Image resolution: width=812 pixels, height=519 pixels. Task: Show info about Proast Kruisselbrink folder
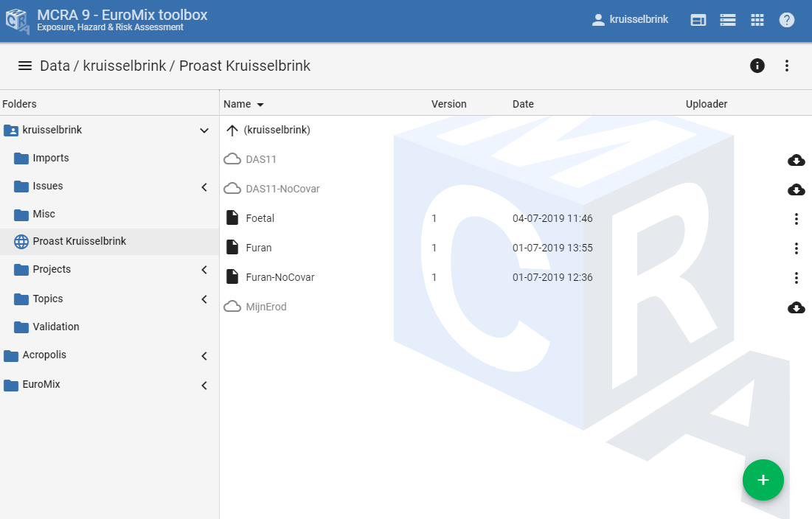[757, 66]
